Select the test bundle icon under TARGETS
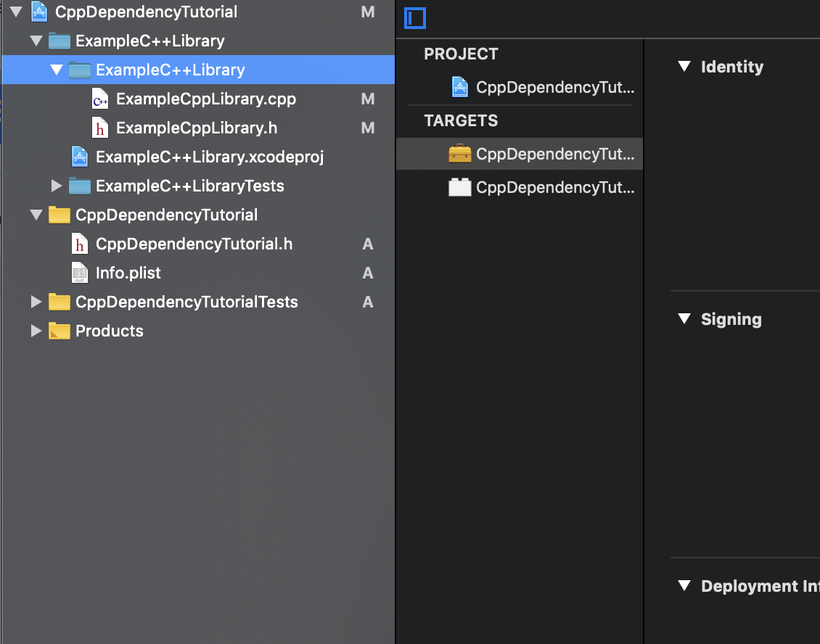This screenshot has height=644, width=820. pos(459,187)
